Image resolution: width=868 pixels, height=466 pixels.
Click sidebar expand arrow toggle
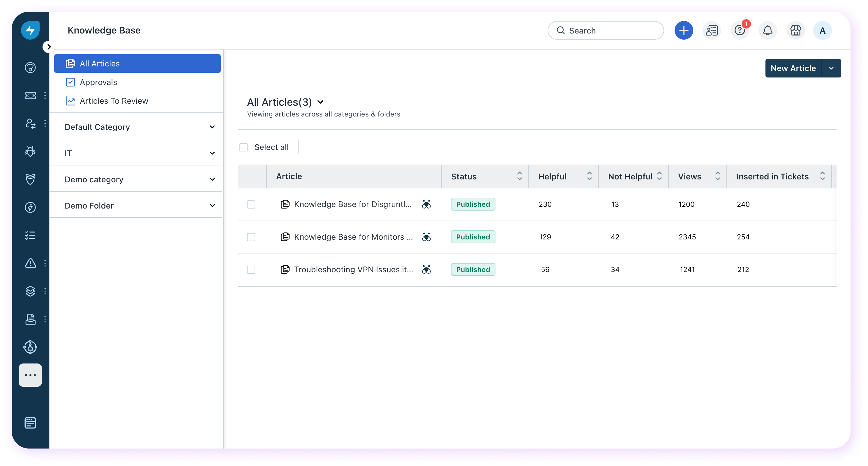pos(49,47)
